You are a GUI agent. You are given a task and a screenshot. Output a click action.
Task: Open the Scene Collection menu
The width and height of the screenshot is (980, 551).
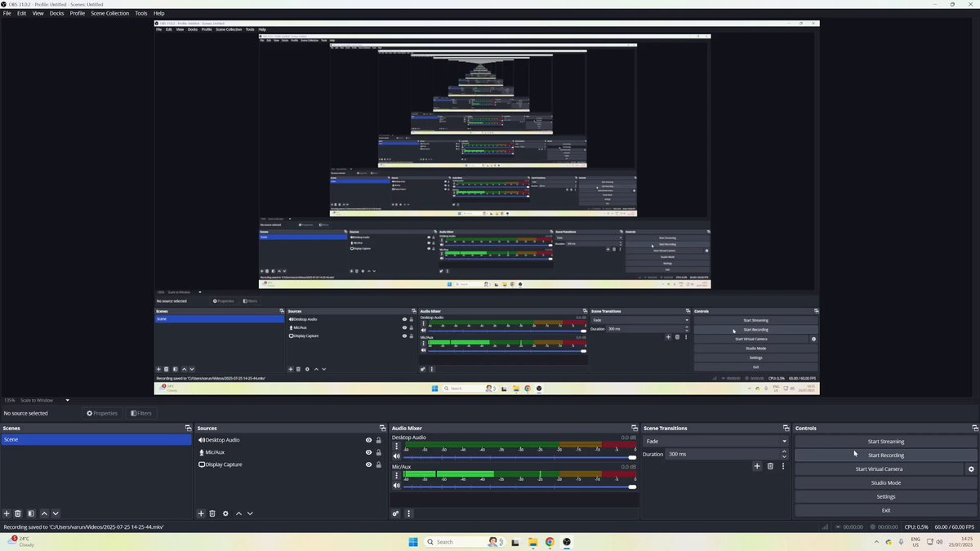click(109, 13)
